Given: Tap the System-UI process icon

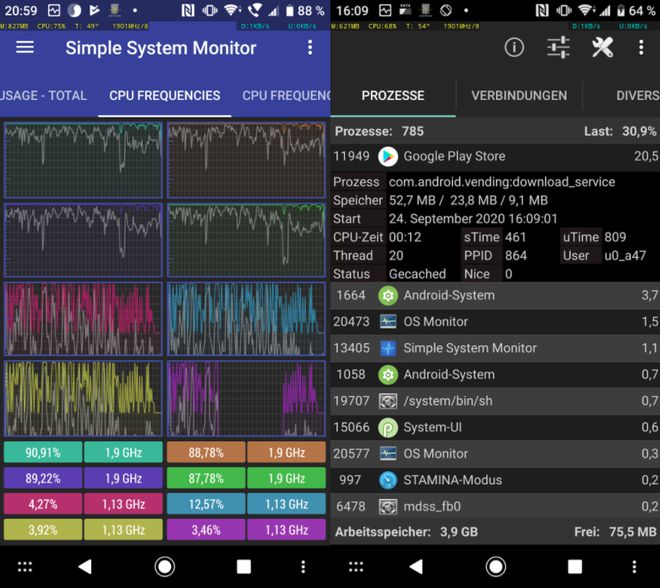Looking at the screenshot, I should [388, 428].
